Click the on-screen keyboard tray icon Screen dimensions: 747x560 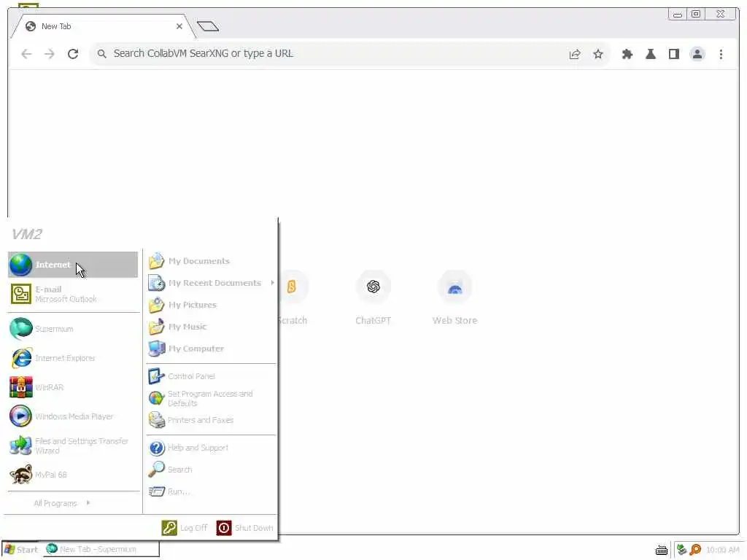pyautogui.click(x=661, y=550)
